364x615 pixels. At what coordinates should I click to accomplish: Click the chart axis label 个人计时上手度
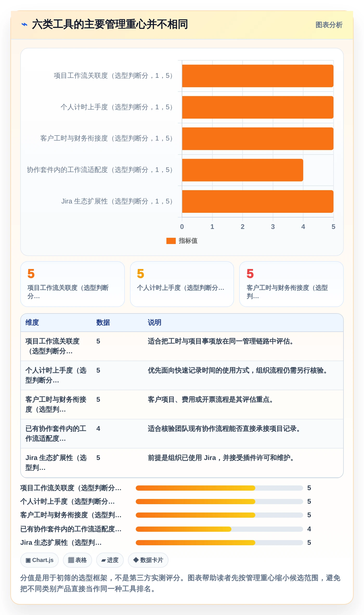tap(116, 107)
